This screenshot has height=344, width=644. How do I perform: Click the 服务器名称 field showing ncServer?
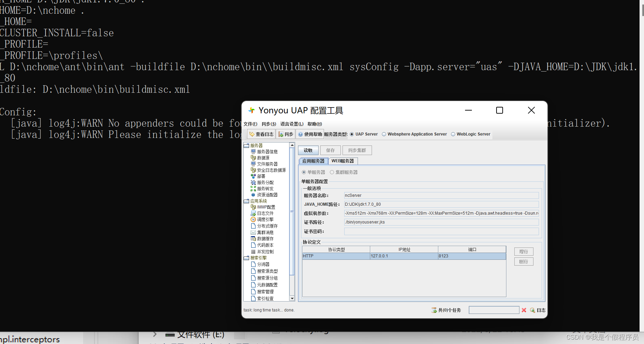point(441,195)
